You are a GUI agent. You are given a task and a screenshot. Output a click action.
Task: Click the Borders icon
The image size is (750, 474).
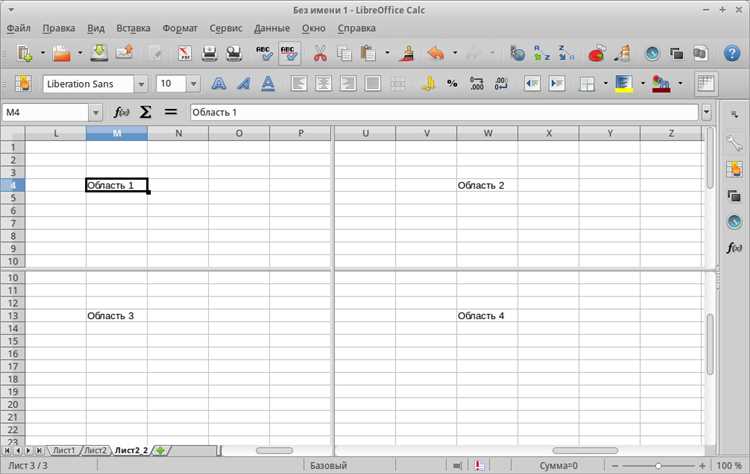tap(587, 84)
